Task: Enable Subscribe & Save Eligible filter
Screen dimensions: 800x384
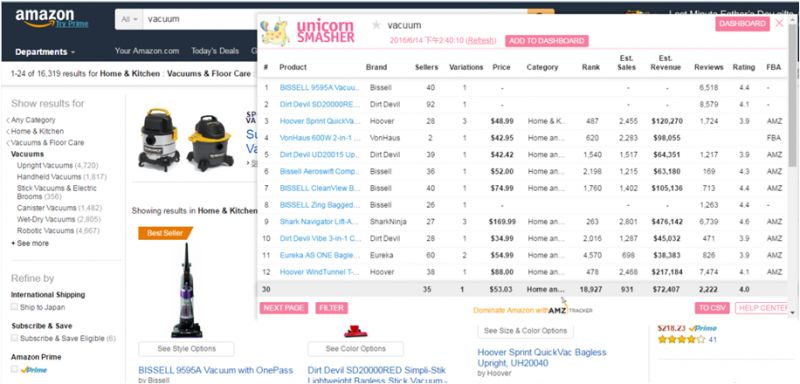Action: [x=14, y=338]
